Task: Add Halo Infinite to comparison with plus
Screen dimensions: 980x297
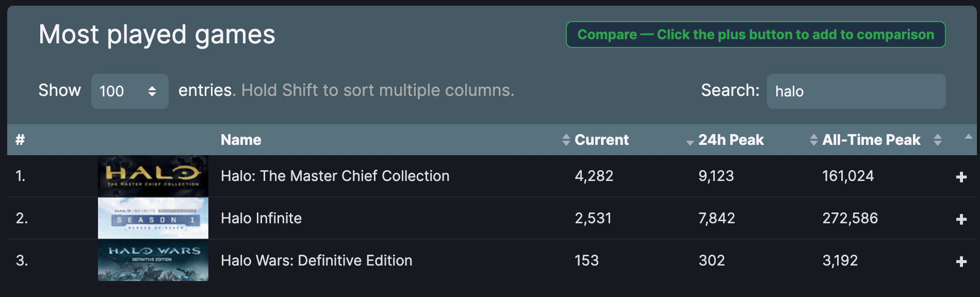Action: tap(961, 219)
